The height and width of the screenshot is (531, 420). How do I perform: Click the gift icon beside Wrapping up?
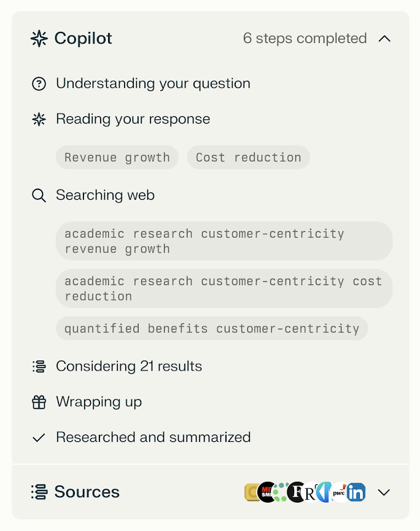tap(39, 402)
